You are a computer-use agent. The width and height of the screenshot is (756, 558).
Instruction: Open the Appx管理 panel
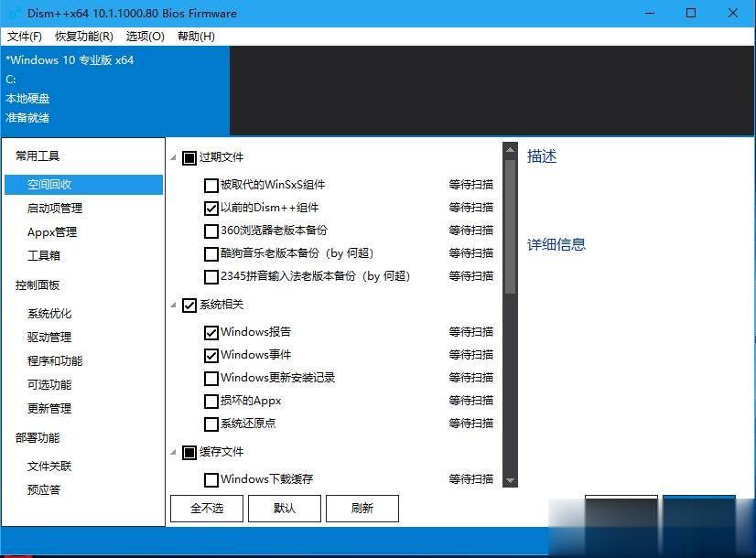52,231
